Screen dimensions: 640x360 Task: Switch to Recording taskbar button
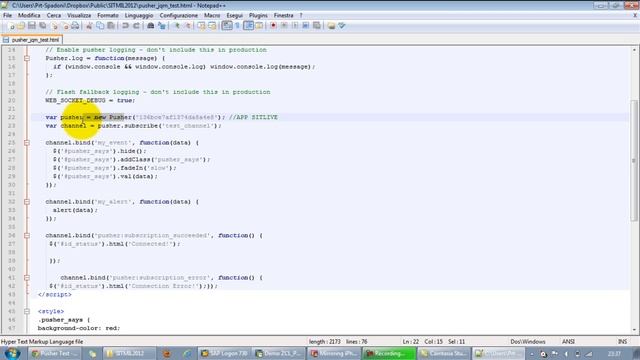(389, 353)
